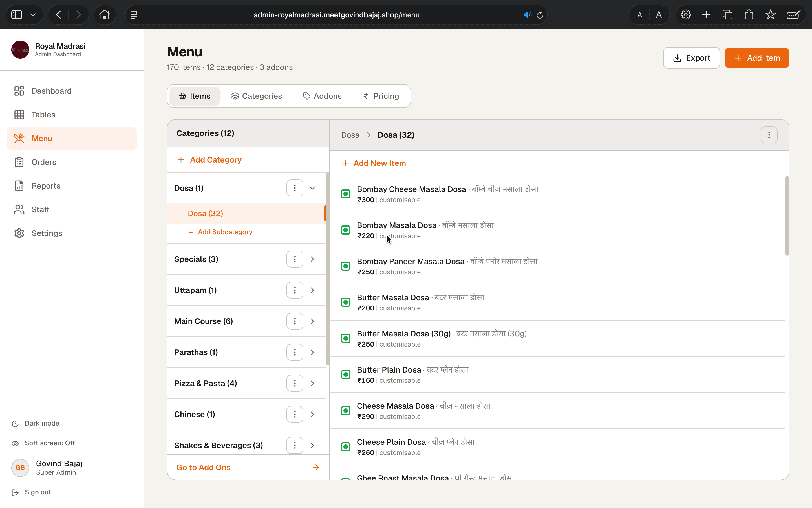The width and height of the screenshot is (812, 508).
Task: Expand the Parathas (1) chevron
Action: (312, 352)
